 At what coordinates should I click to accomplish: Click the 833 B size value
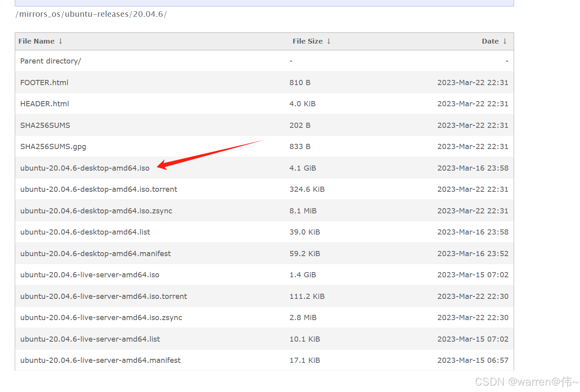[300, 147]
